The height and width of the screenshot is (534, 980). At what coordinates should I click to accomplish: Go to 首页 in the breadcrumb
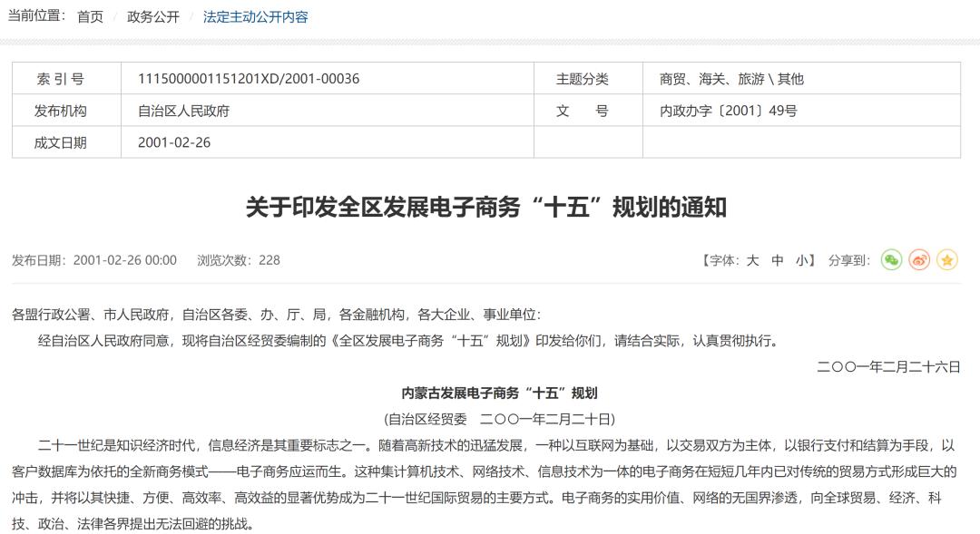90,17
